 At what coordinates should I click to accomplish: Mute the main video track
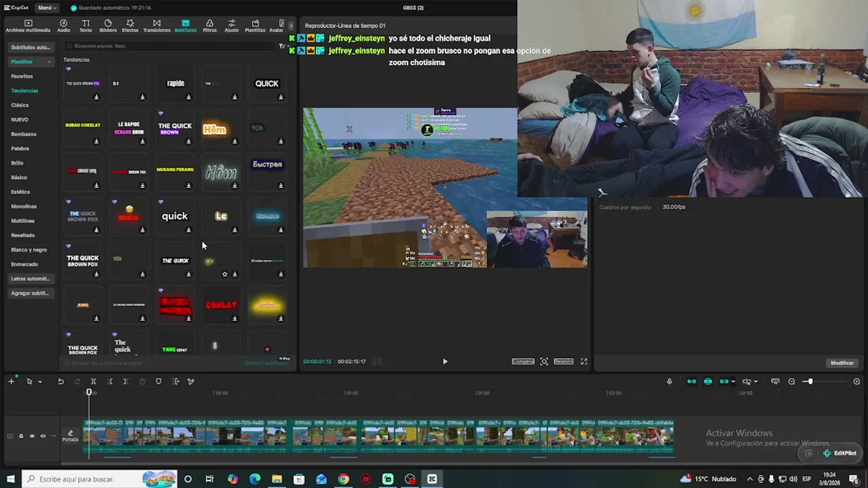[x=43, y=436]
